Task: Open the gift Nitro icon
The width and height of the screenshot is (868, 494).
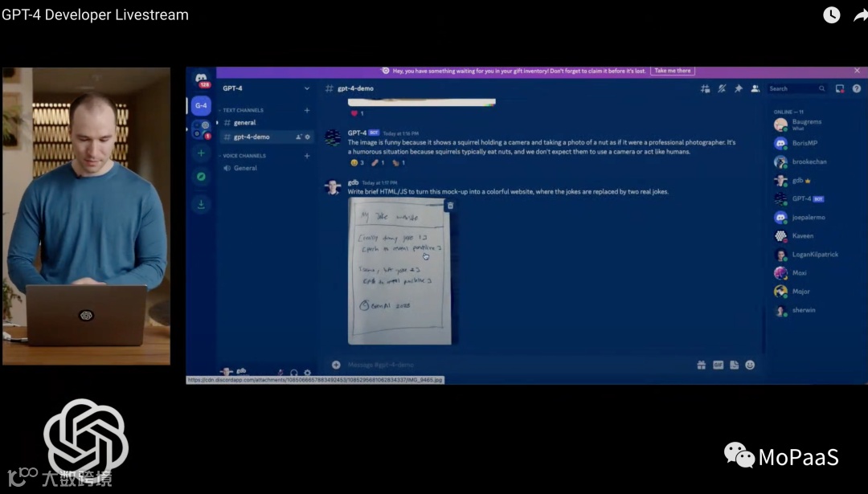Action: (x=702, y=365)
